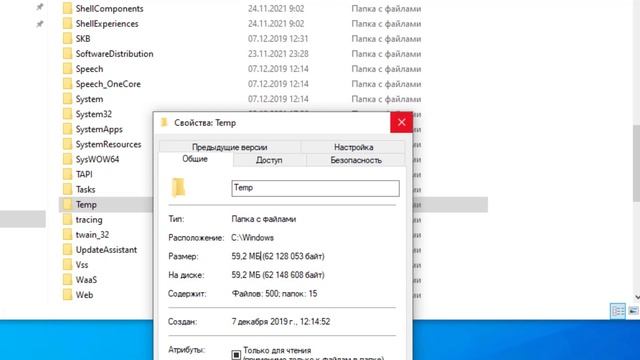Switch to the 'Доступ' tab

(269, 160)
